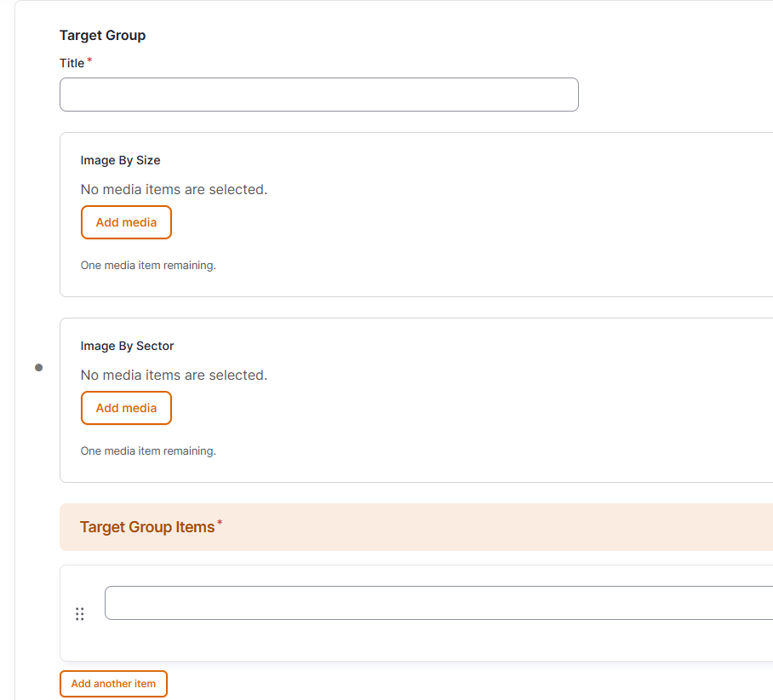Click the required asterisk next to Title
This screenshot has height=700, width=773.
tap(89, 60)
